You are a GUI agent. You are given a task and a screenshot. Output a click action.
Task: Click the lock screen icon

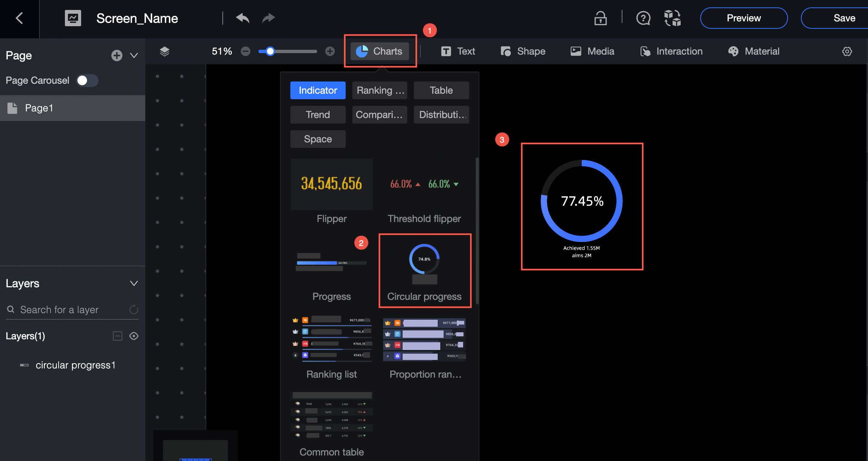600,18
